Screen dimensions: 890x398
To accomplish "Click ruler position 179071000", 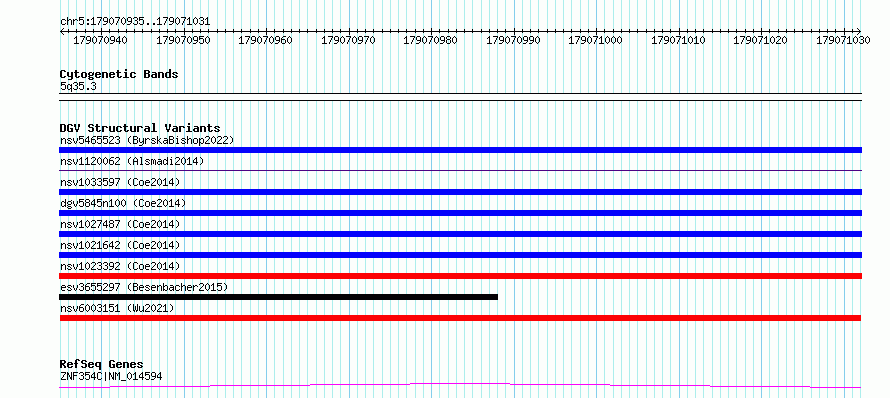I will coord(596,40).
